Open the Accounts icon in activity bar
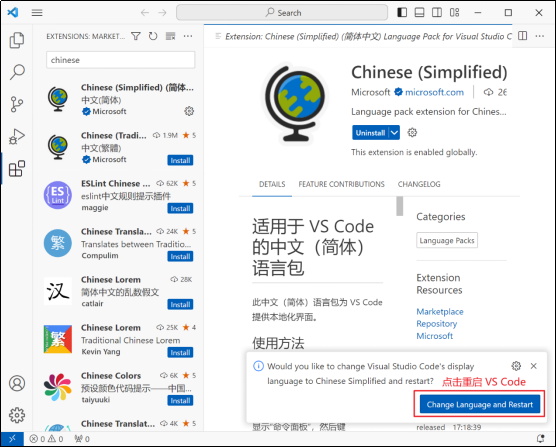 17,383
